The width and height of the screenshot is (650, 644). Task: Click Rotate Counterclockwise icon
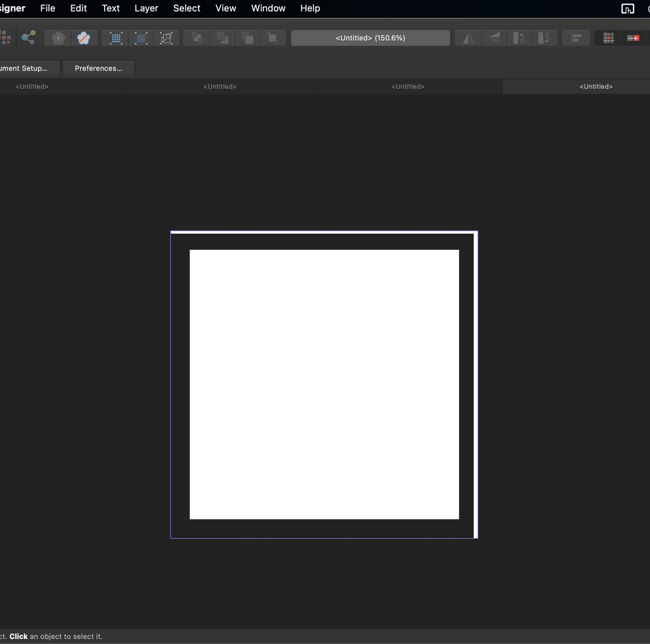[x=519, y=38]
